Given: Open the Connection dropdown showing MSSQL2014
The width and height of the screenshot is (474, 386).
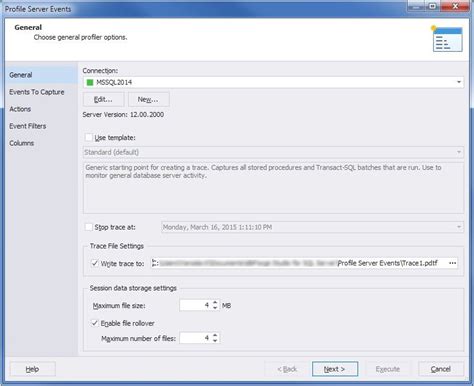Looking at the screenshot, I should pyautogui.click(x=273, y=82).
